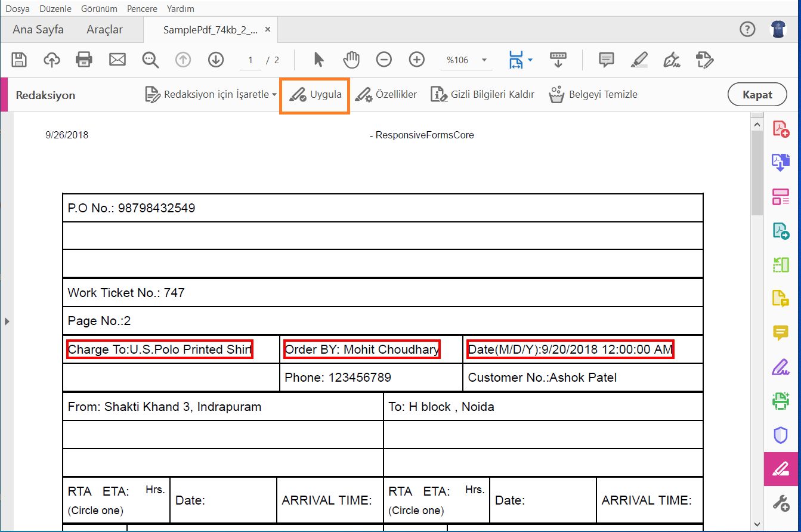Viewport: 801px width, 532px height.
Task: Add a comment note icon
Action: click(607, 60)
